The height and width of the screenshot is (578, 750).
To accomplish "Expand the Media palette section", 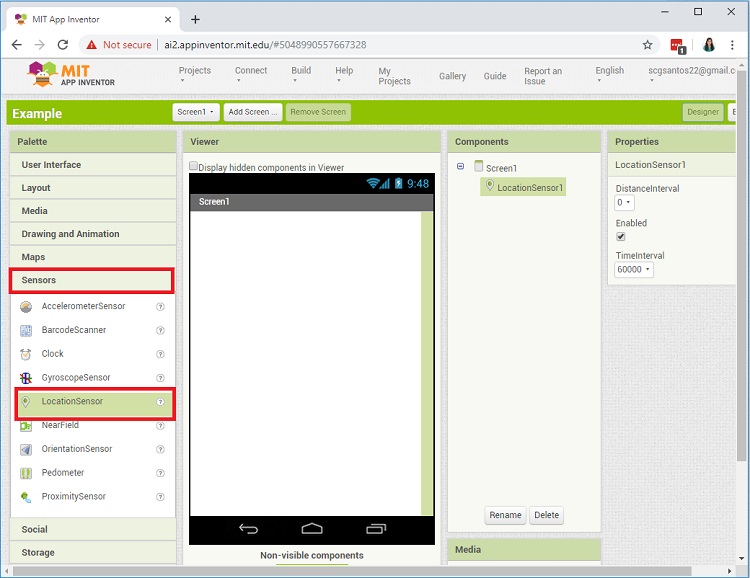I will pyautogui.click(x=93, y=211).
